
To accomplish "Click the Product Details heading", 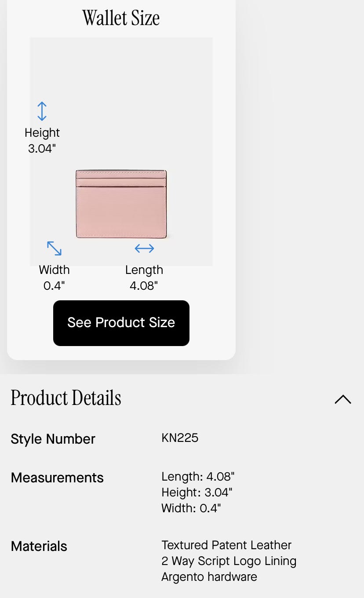I will (x=66, y=398).
